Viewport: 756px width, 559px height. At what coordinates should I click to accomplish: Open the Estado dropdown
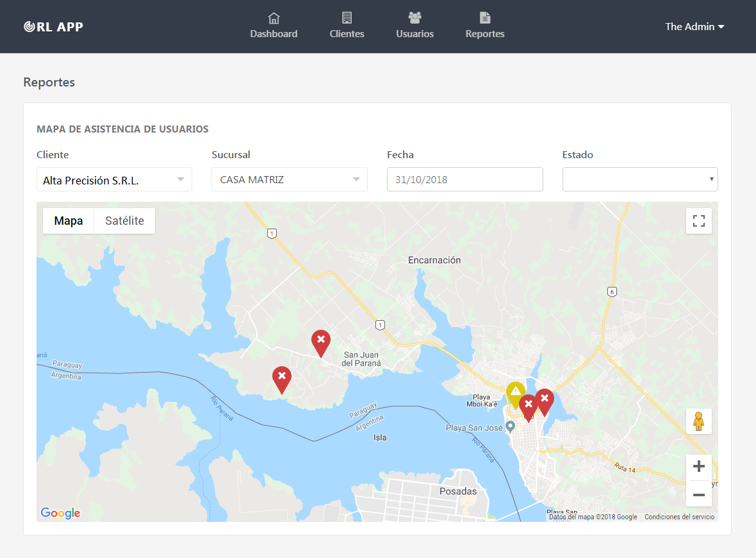pyautogui.click(x=640, y=180)
